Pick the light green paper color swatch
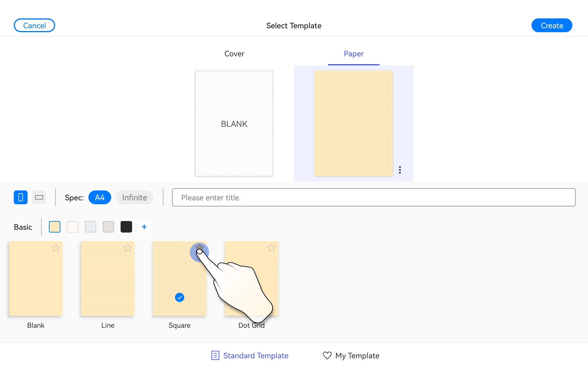This screenshot has height=368, width=588. [90, 227]
